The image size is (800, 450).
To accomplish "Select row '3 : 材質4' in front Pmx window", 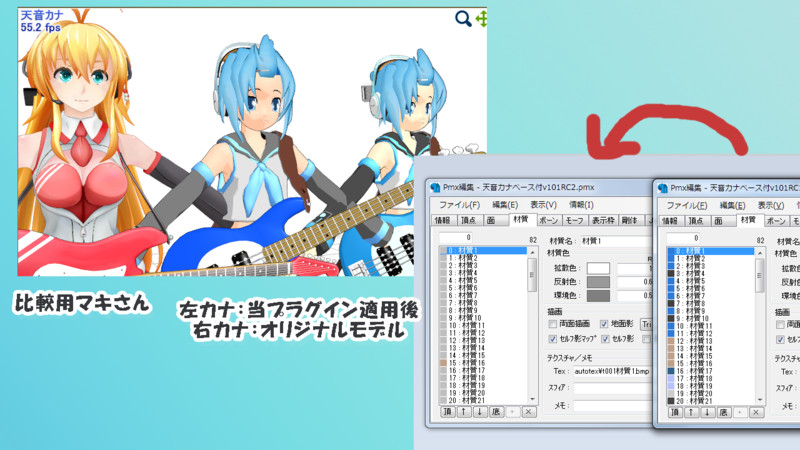I will [x=711, y=273].
